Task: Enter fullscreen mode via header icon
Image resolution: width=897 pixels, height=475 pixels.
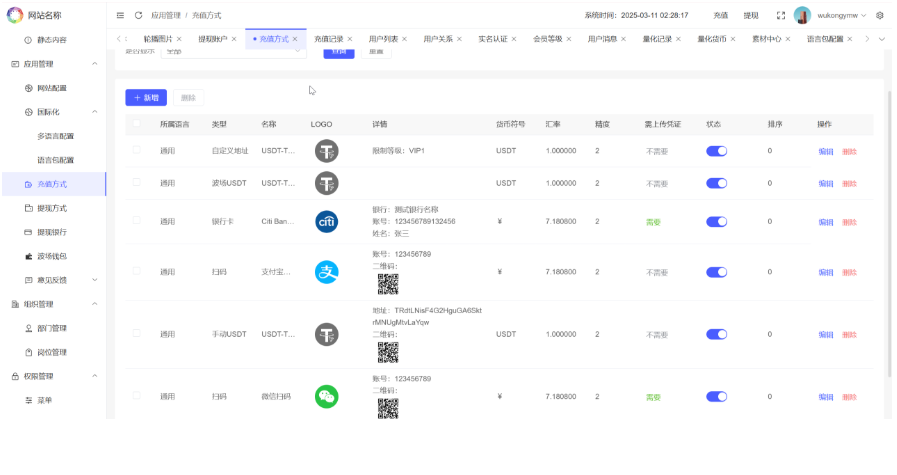Action: (x=781, y=15)
